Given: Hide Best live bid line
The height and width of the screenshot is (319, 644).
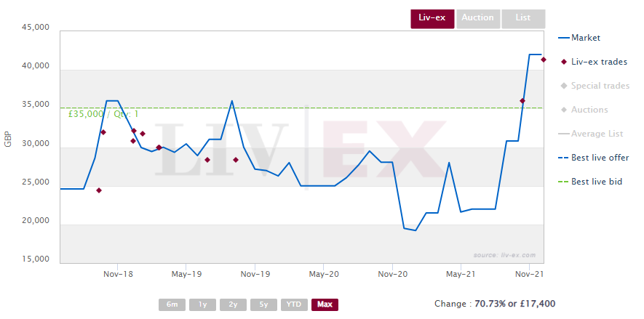Looking at the screenshot, I should coord(596,182).
